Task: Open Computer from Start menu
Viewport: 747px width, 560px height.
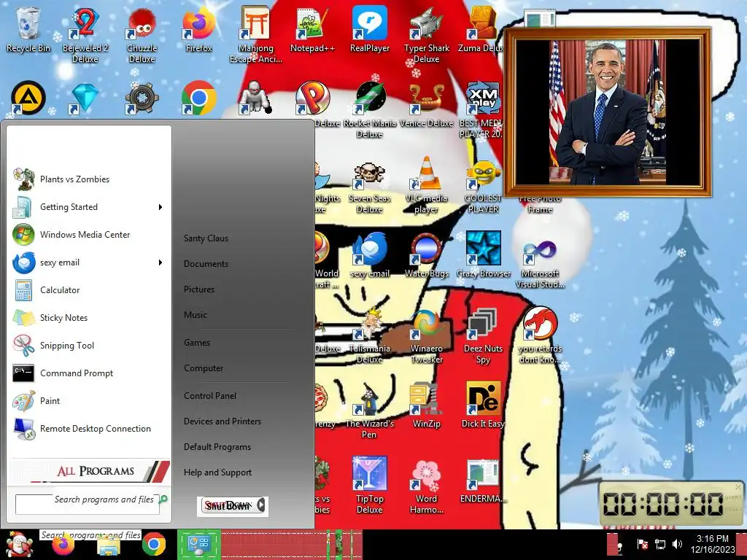Action: [204, 368]
